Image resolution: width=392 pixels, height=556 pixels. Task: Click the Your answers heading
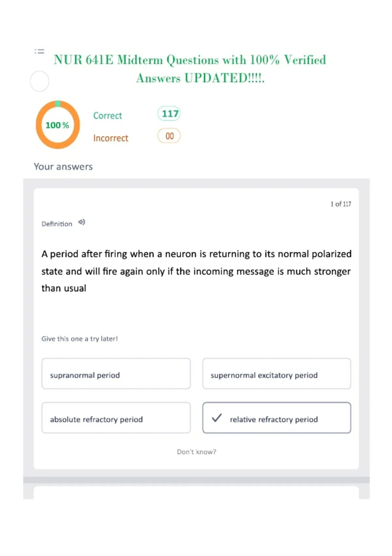coord(63,167)
